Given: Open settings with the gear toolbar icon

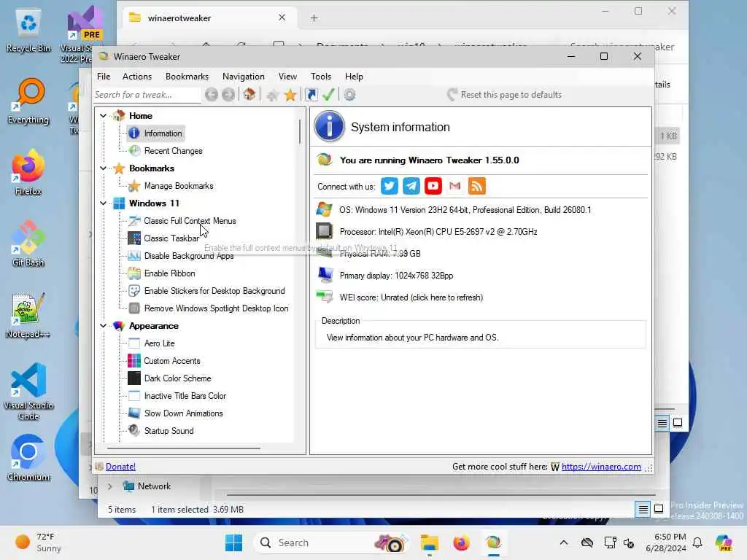Looking at the screenshot, I should (349, 95).
